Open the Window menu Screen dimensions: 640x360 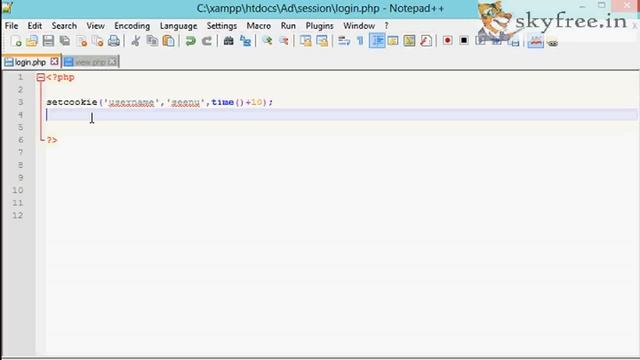(359, 26)
